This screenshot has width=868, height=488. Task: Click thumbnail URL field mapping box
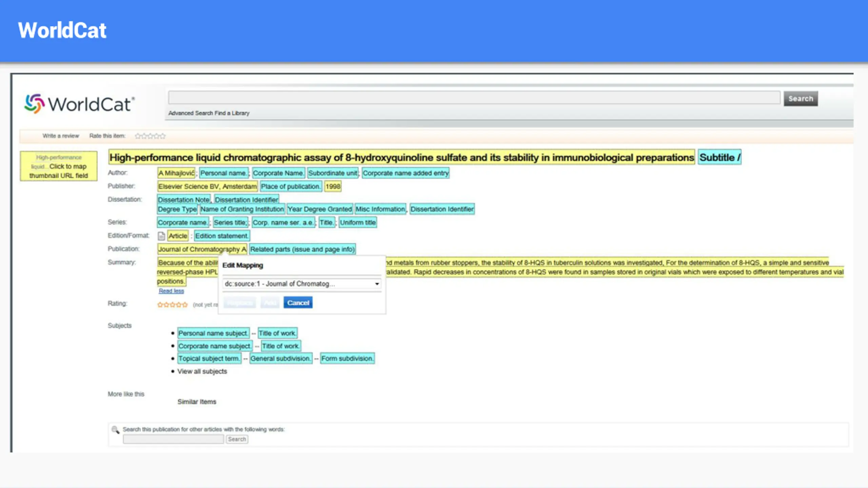click(x=59, y=166)
